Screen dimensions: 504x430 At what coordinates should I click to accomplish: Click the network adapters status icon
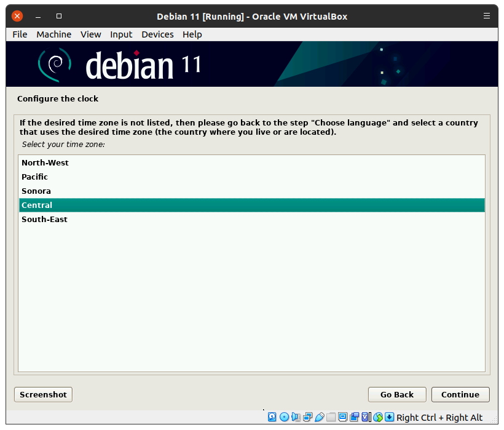pyautogui.click(x=307, y=417)
